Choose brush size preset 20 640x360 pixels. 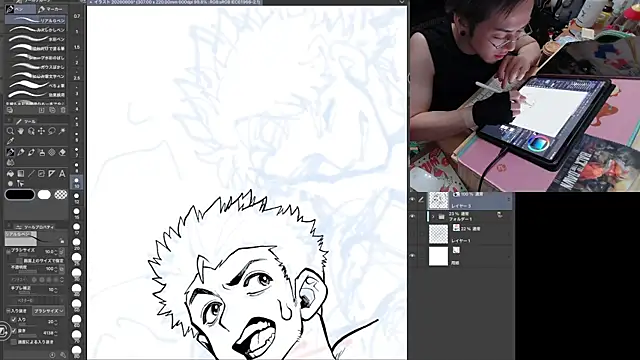pyautogui.click(x=77, y=244)
